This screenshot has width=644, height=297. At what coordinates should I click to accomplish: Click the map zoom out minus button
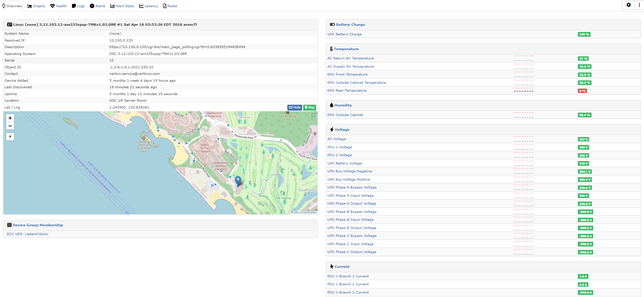click(x=10, y=126)
